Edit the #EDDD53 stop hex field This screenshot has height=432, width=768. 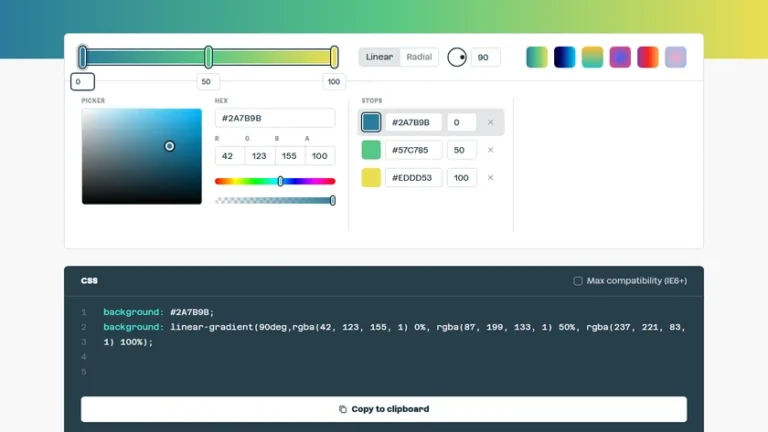pyautogui.click(x=413, y=178)
